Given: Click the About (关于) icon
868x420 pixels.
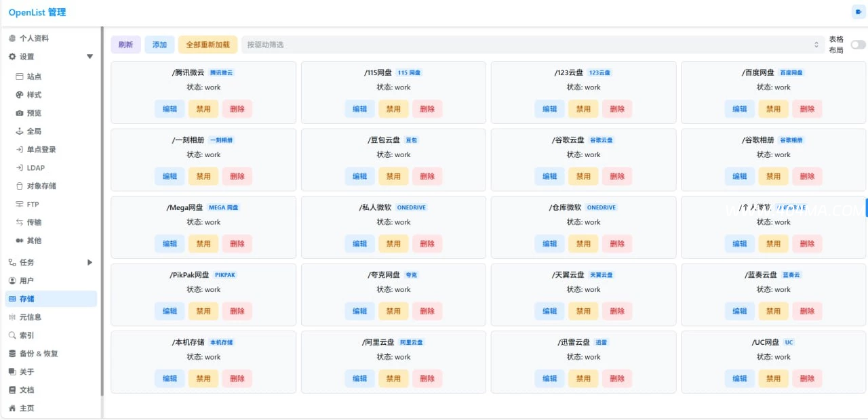Looking at the screenshot, I should [12, 372].
